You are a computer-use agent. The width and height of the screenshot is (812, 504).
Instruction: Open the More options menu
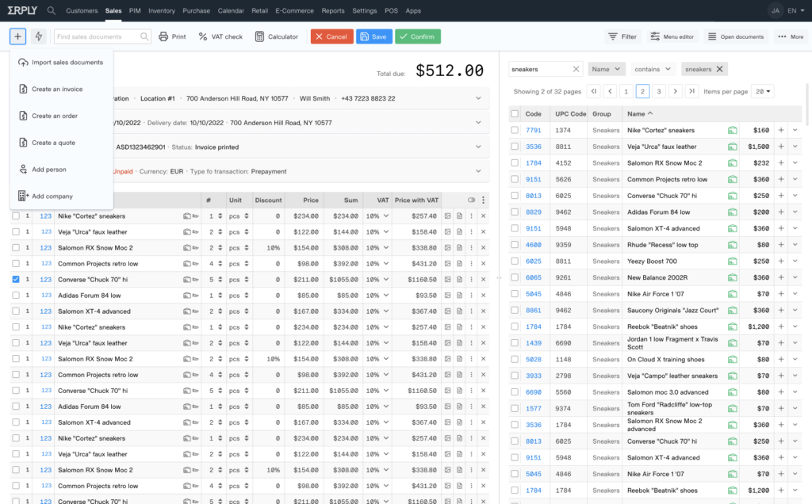[791, 36]
